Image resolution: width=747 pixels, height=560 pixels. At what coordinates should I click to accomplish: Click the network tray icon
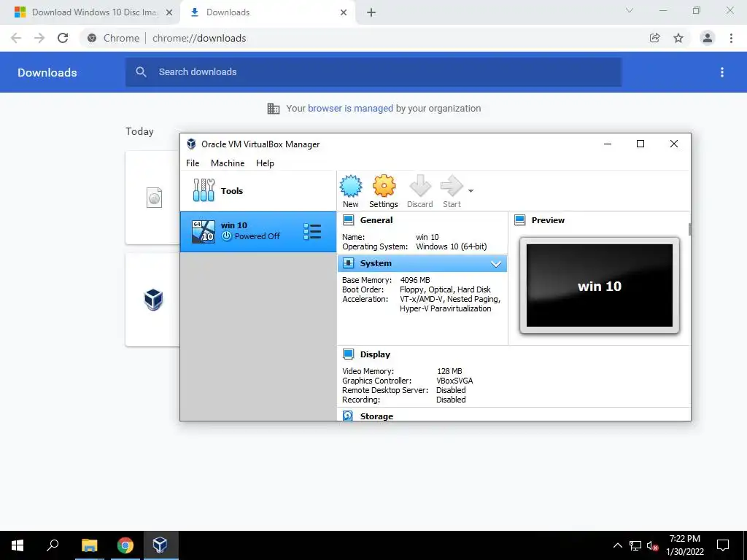(x=635, y=545)
